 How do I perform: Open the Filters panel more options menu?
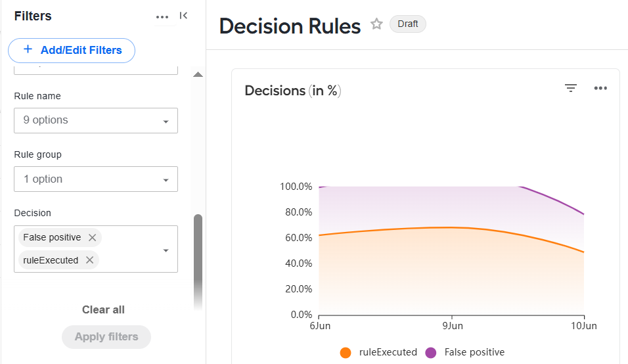pos(162,17)
